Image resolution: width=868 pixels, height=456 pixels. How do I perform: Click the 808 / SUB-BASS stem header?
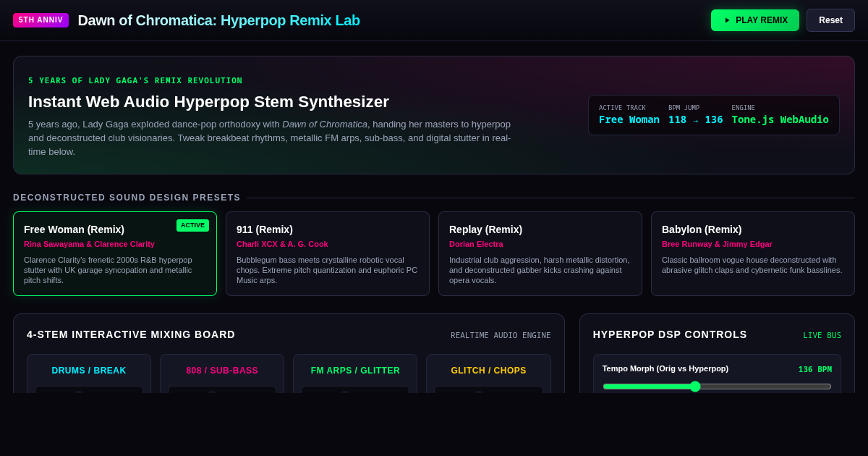pos(222,371)
